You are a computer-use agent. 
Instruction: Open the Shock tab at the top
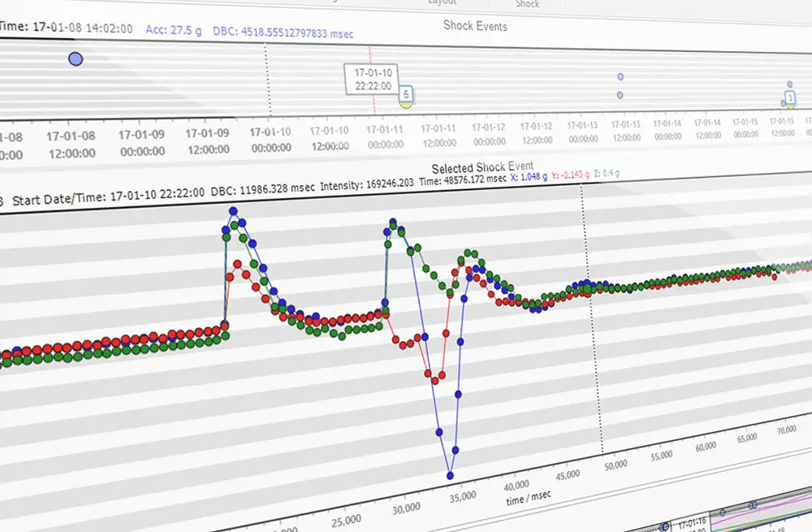(x=527, y=4)
